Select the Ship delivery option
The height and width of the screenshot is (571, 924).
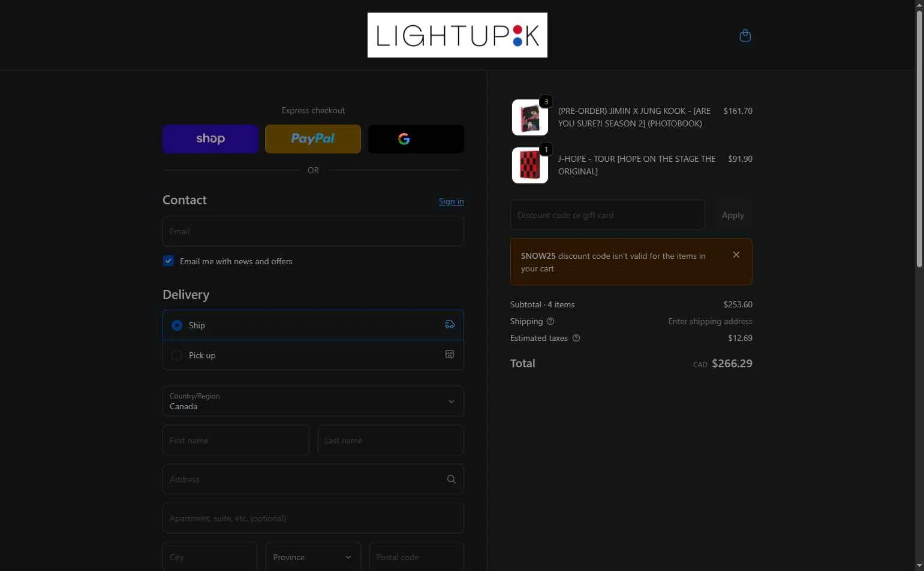click(x=313, y=325)
